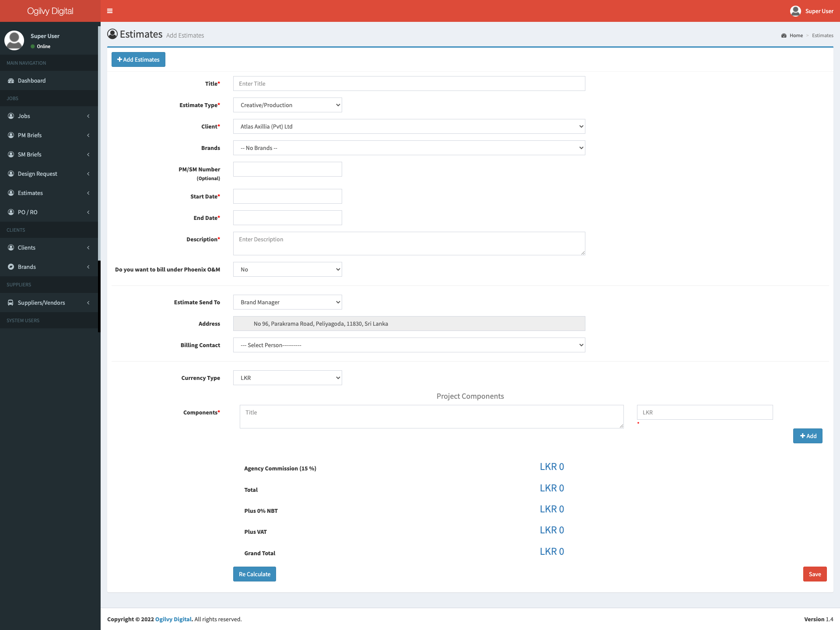
Task: Open the Brands form dropdown showing No Brands
Action: pos(409,148)
